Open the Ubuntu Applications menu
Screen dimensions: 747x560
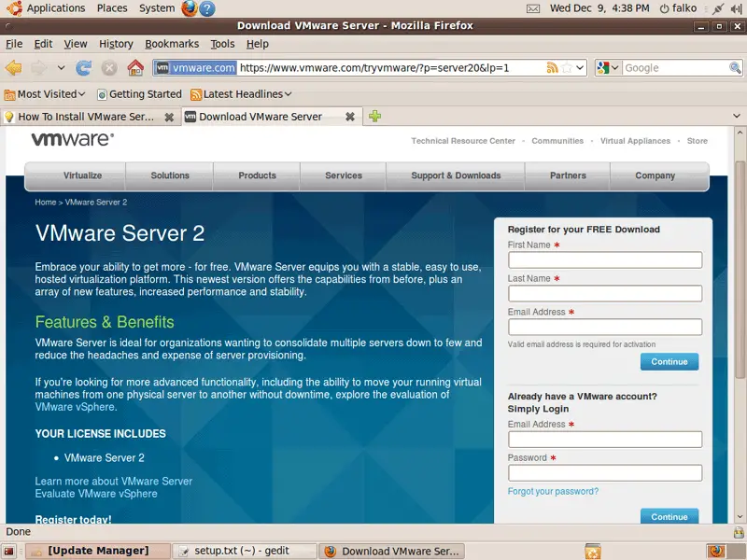coord(46,8)
